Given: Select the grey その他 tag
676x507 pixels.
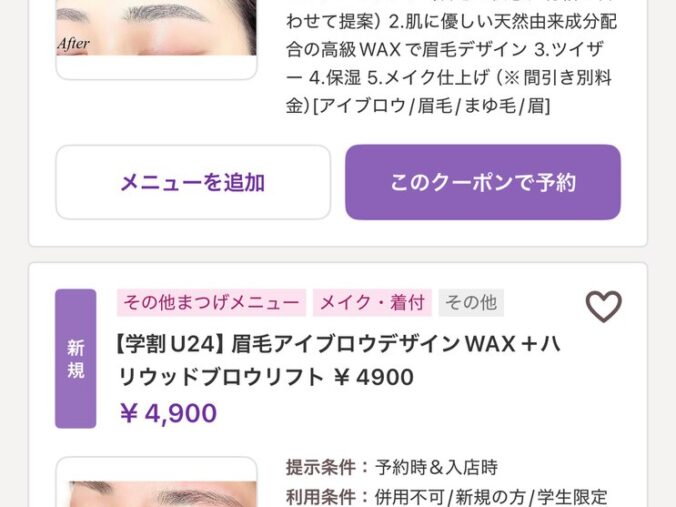Looking at the screenshot, I should pyautogui.click(x=471, y=302).
